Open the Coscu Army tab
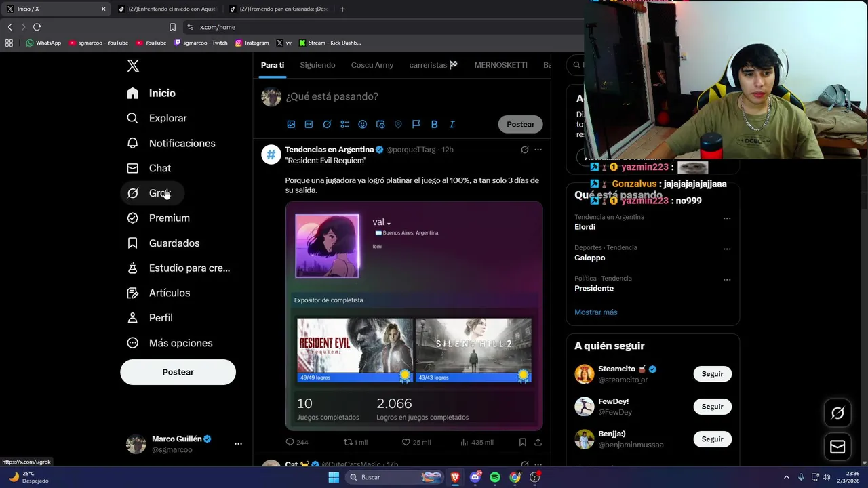 pos(372,65)
